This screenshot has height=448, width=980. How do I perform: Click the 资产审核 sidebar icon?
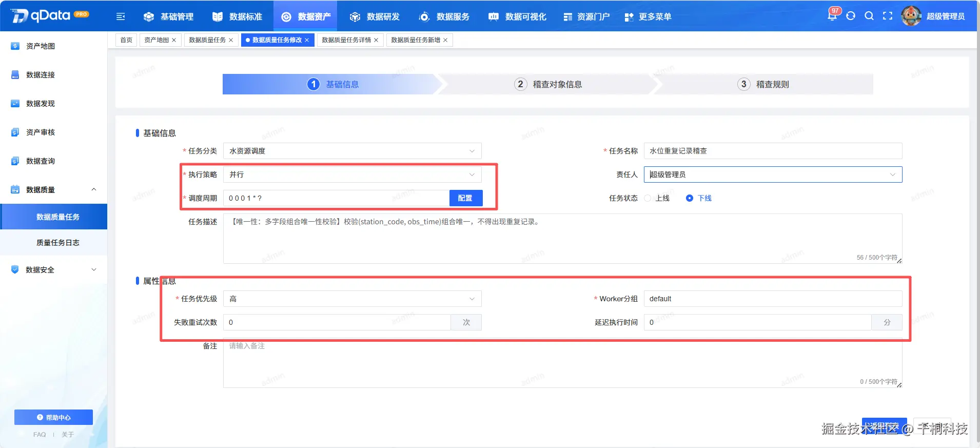pos(15,132)
